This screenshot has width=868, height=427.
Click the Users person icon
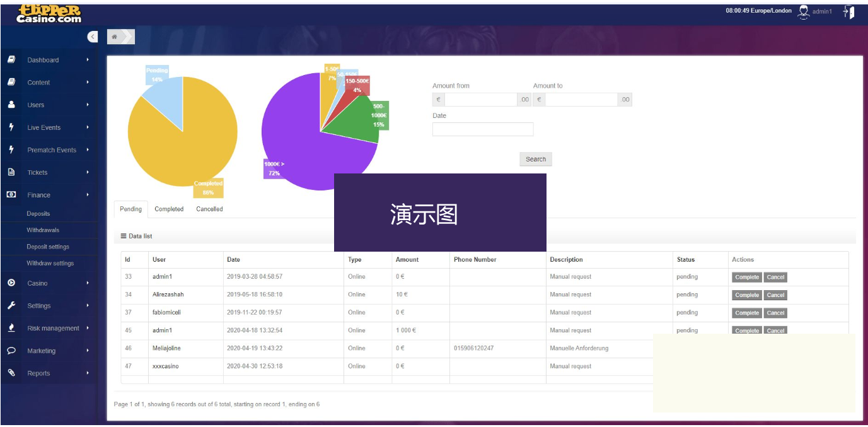coord(11,105)
